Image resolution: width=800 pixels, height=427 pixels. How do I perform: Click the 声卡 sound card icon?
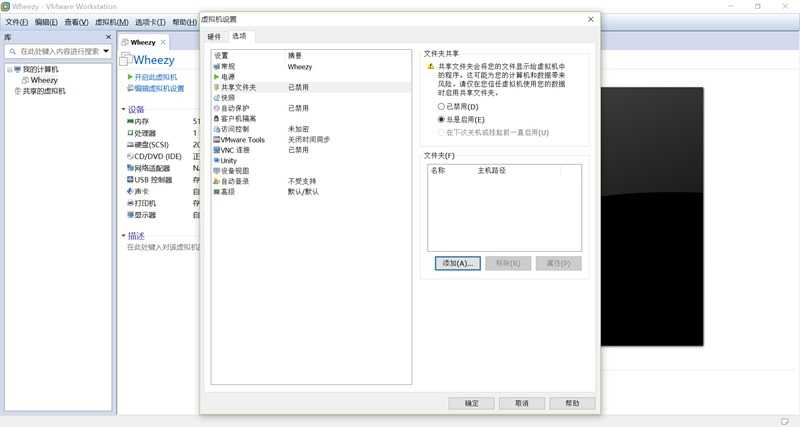130,191
